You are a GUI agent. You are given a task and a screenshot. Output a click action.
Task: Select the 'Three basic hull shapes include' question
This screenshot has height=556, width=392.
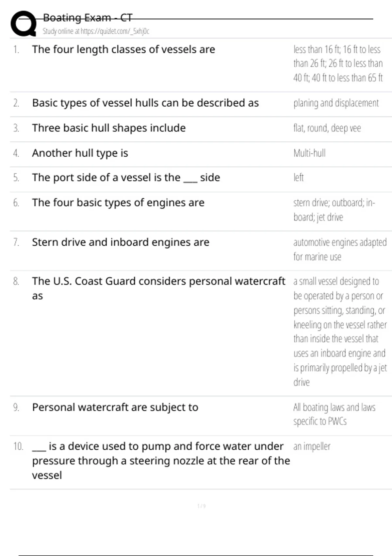tap(109, 128)
